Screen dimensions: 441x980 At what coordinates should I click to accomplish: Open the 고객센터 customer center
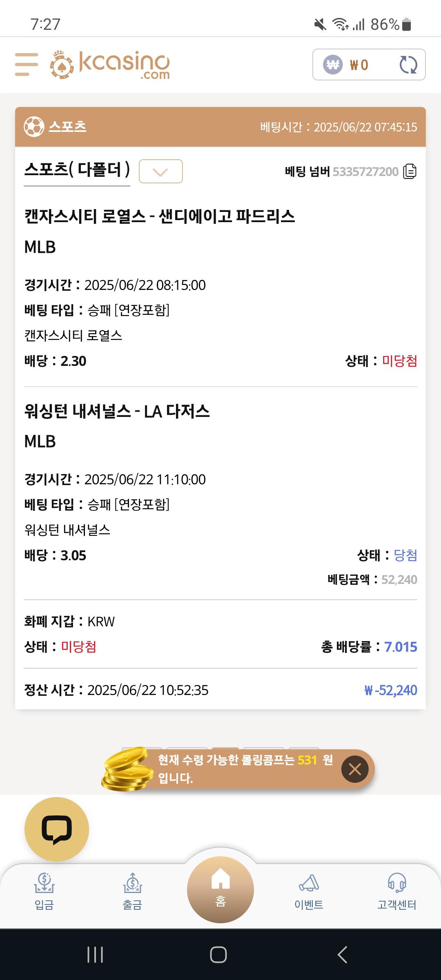tap(397, 892)
